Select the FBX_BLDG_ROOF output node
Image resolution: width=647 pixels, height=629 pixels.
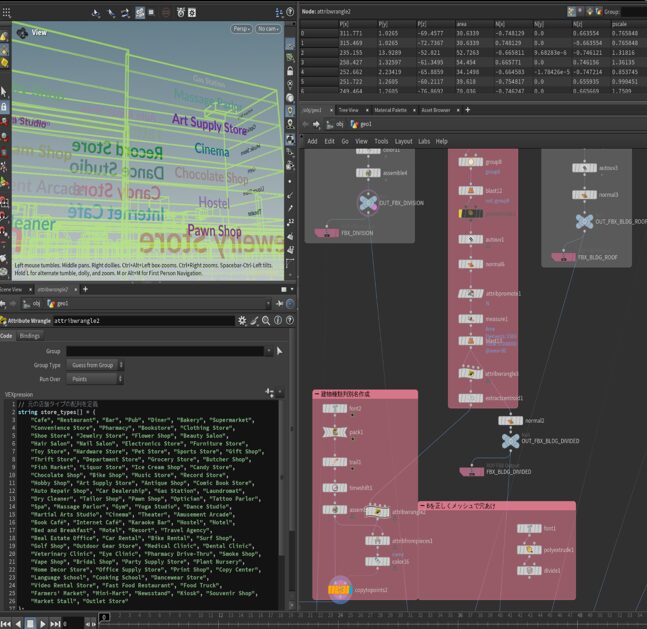[x=563, y=258]
